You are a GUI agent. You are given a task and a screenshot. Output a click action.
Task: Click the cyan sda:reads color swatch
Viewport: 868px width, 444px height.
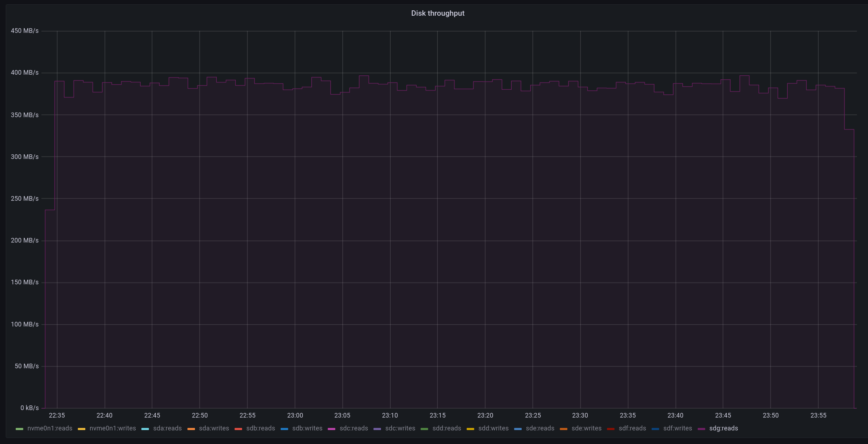(x=145, y=429)
